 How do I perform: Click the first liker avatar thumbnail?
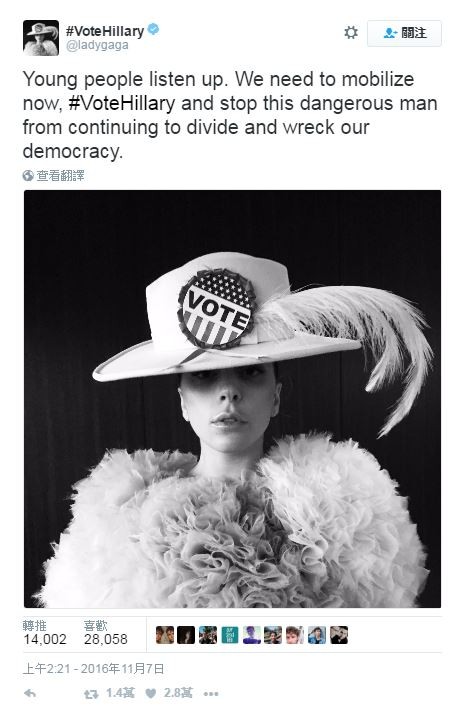tap(164, 635)
